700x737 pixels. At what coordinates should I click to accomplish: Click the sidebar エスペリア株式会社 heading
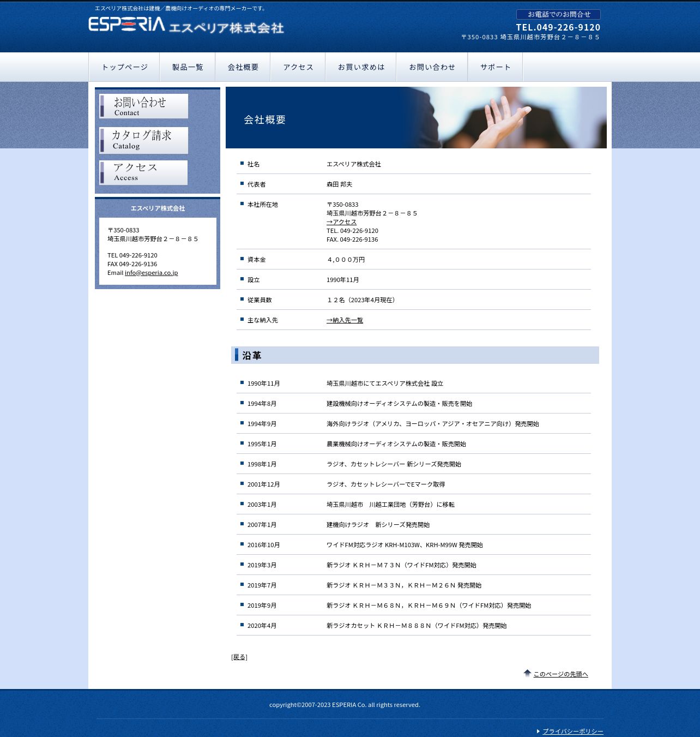158,208
